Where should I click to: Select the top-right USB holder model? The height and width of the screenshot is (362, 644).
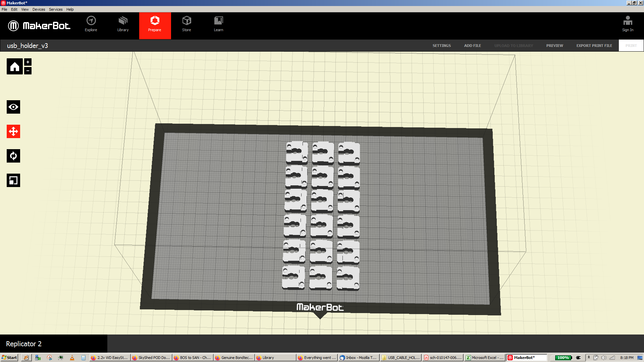(x=349, y=153)
